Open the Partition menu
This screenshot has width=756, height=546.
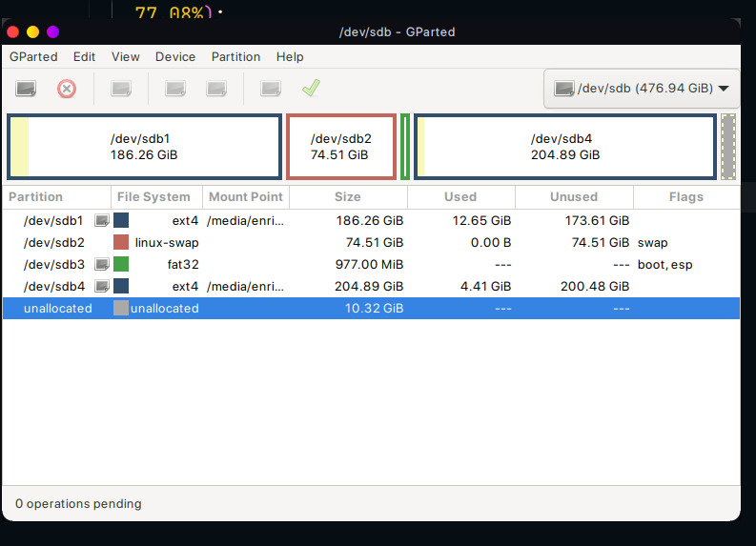coord(235,57)
